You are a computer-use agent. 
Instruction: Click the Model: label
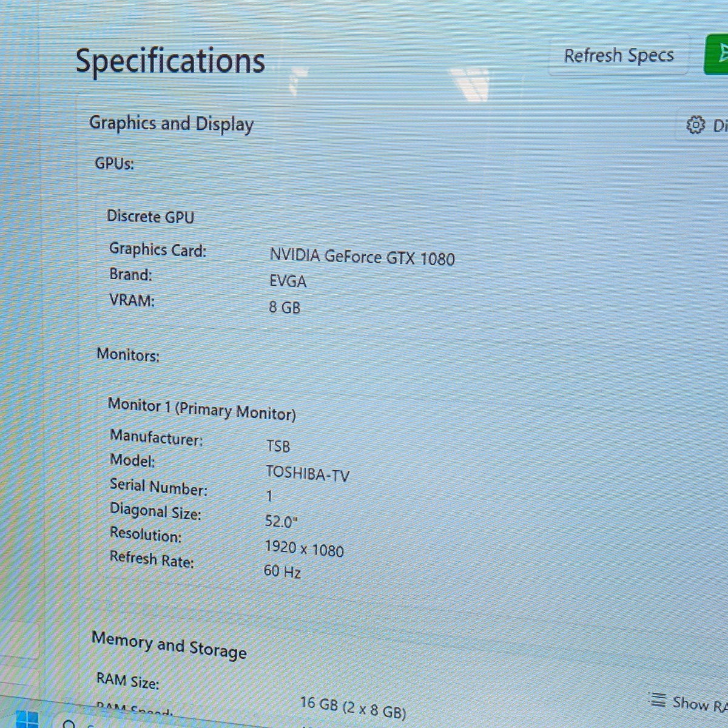pos(132,460)
